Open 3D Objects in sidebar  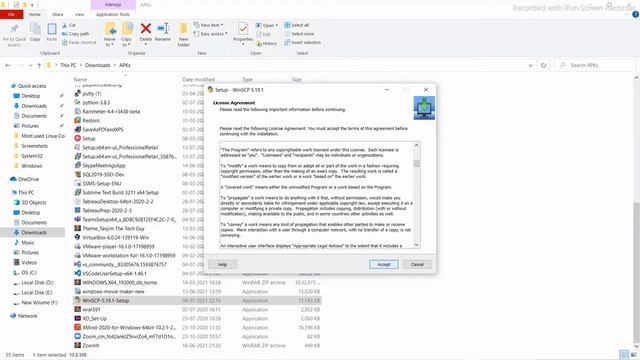33,202
